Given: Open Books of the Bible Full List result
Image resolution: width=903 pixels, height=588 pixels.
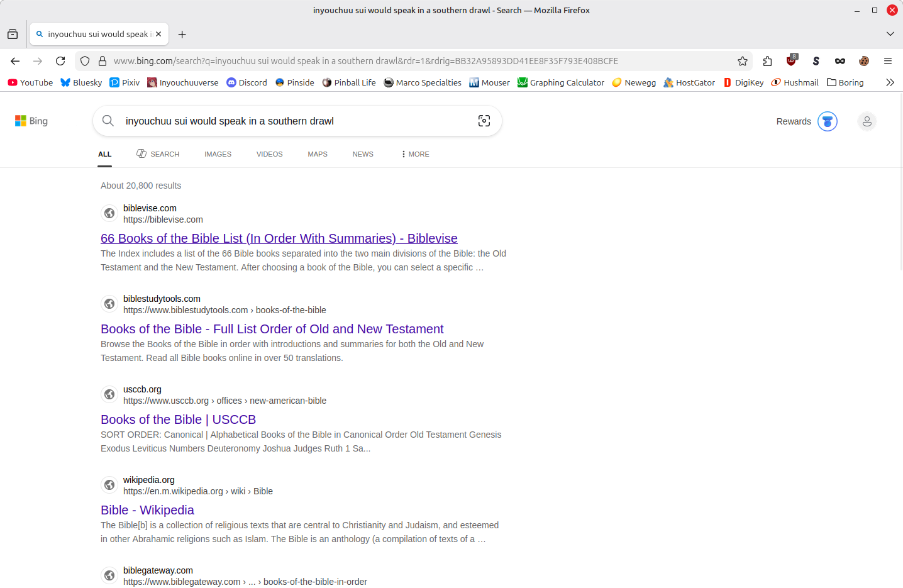Looking at the screenshot, I should click(272, 329).
